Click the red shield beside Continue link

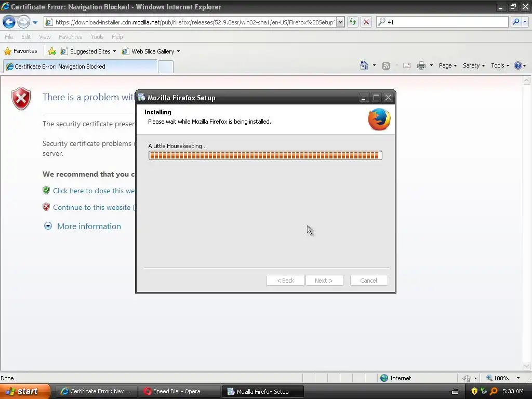(46, 207)
